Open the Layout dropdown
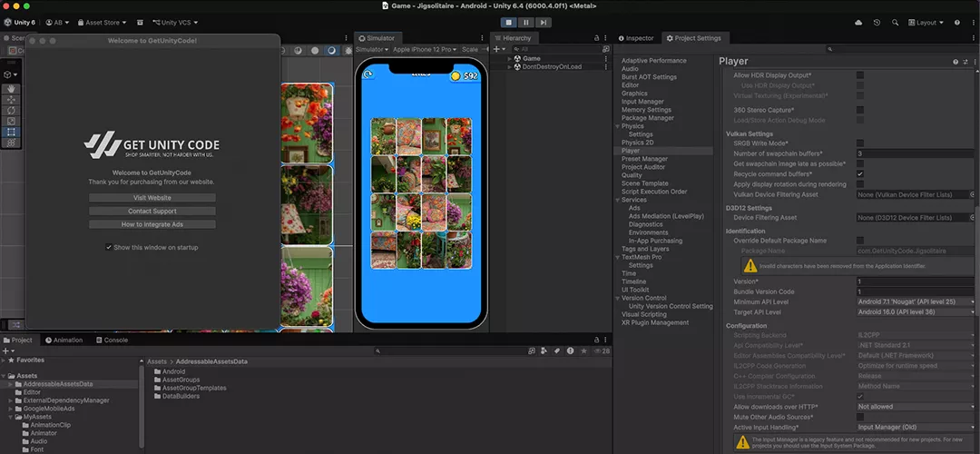The height and width of the screenshot is (454, 980). click(x=926, y=23)
